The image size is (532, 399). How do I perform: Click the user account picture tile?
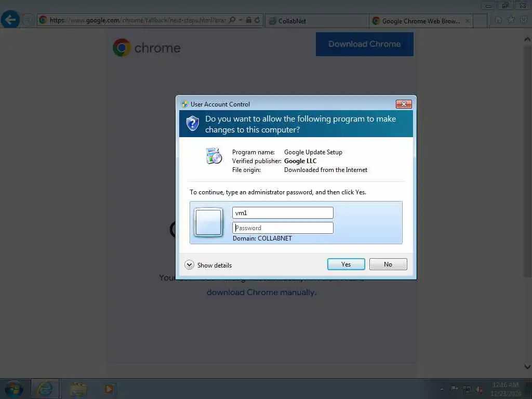point(208,222)
